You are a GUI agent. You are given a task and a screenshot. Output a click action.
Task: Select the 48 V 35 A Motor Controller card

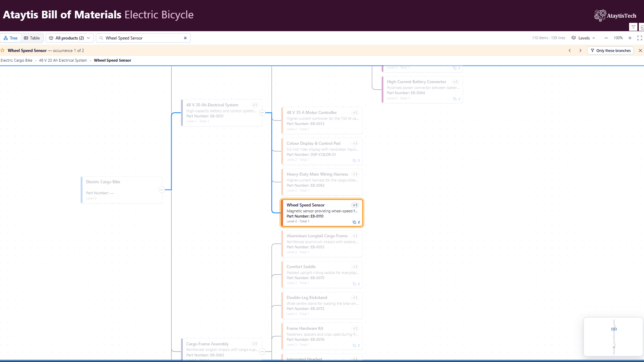click(x=322, y=121)
